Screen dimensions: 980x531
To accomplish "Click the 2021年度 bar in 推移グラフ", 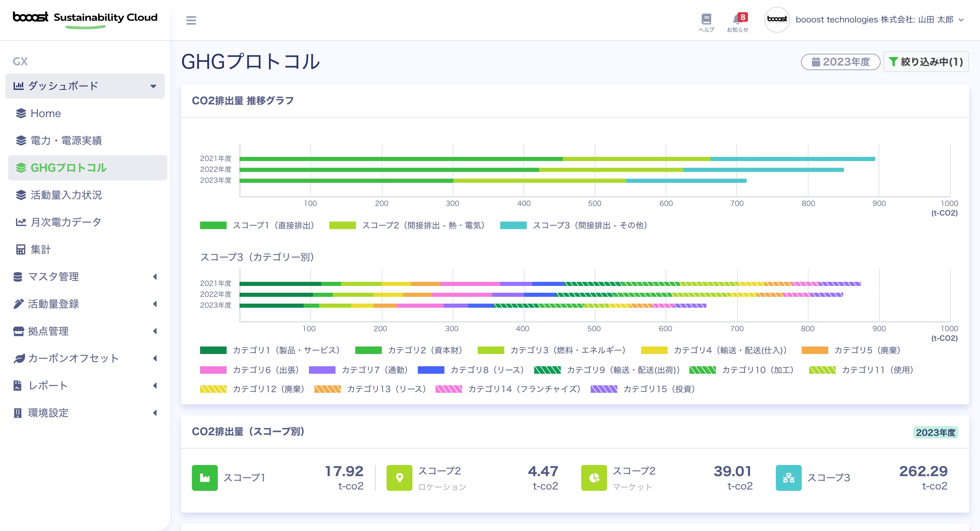I will 557,159.
